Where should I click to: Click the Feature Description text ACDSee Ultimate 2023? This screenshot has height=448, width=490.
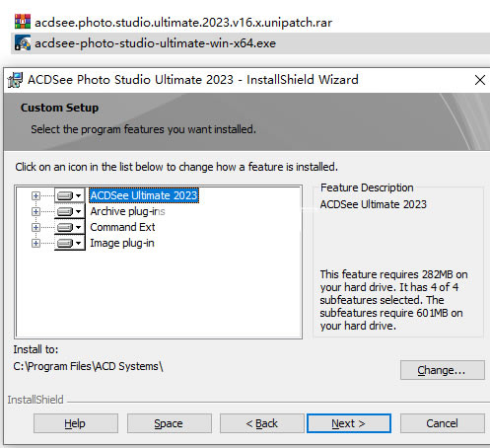[374, 204]
